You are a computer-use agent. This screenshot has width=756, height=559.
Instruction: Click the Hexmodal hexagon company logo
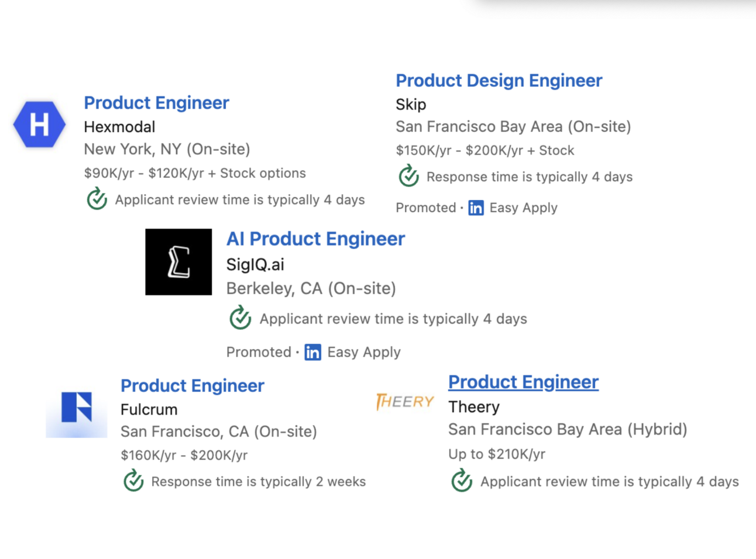coord(39,124)
